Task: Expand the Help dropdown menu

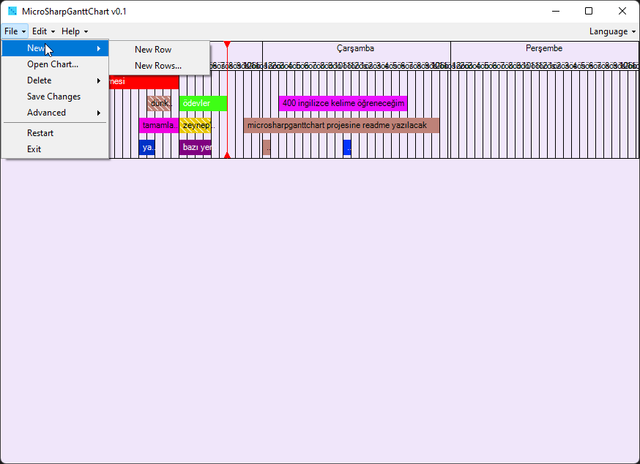Action: [x=75, y=31]
